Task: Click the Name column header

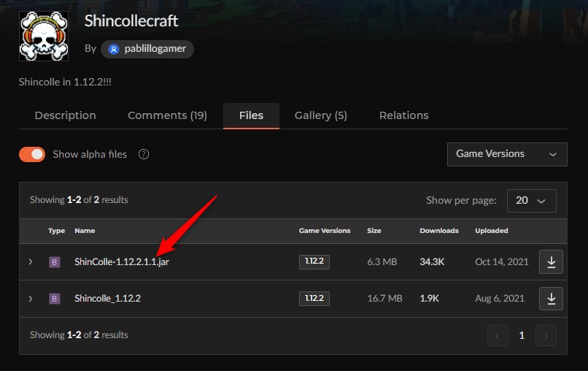Action: click(85, 231)
